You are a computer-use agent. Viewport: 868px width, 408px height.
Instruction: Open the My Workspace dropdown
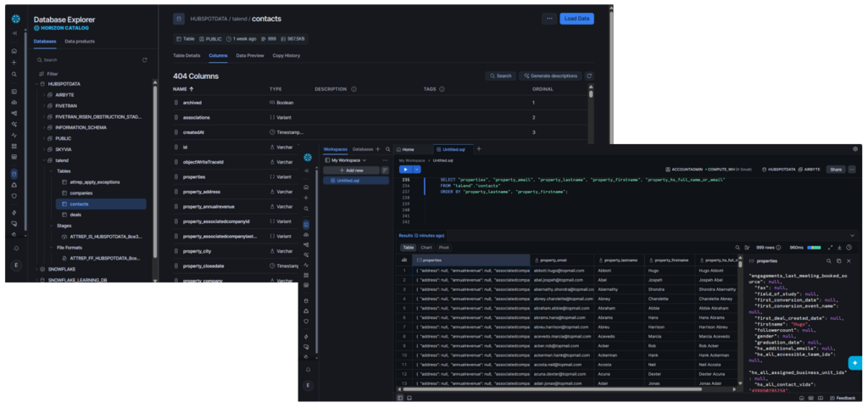[x=345, y=160]
